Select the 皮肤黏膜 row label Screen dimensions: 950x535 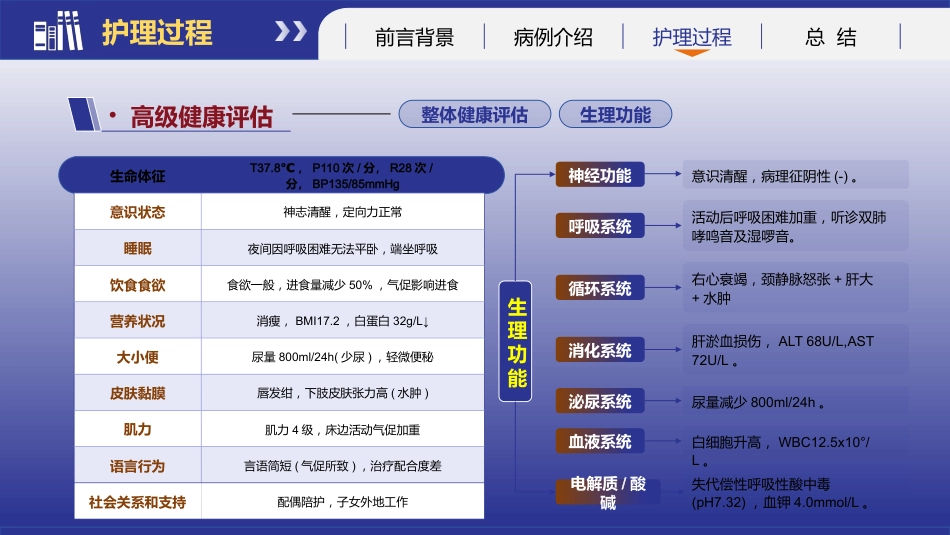(x=138, y=393)
